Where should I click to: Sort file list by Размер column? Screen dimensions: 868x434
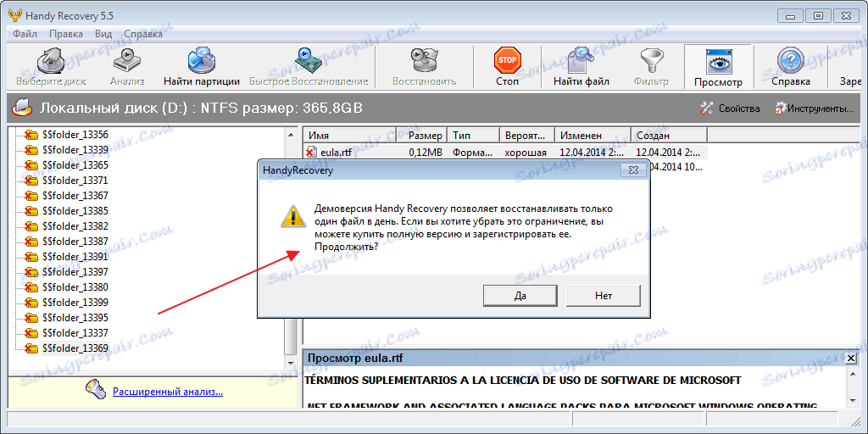(x=421, y=136)
